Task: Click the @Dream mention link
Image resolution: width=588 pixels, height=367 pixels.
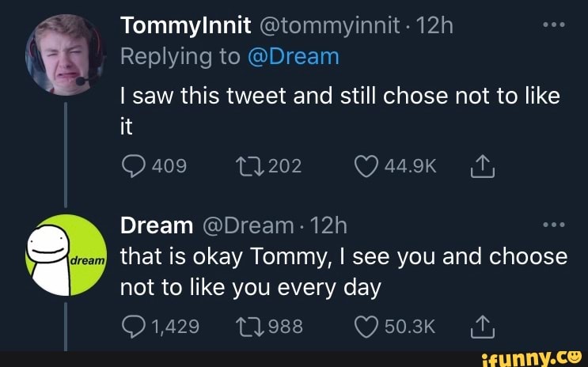Action: click(294, 57)
